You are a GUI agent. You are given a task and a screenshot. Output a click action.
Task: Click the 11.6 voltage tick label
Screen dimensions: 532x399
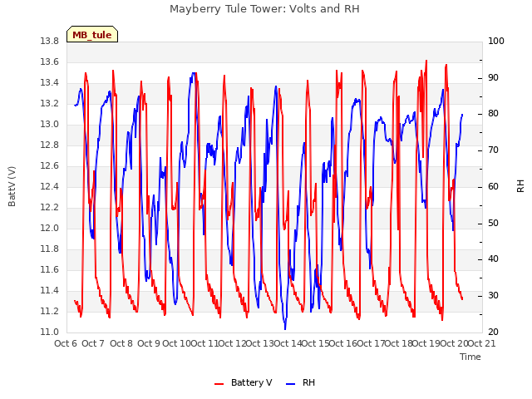[50, 269]
